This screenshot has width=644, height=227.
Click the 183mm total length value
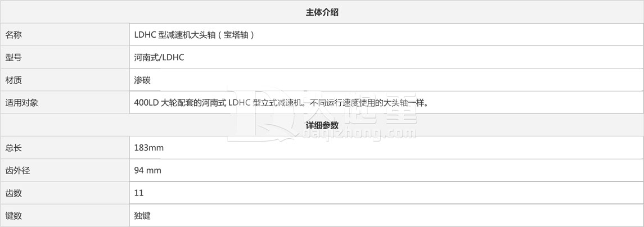(x=148, y=148)
